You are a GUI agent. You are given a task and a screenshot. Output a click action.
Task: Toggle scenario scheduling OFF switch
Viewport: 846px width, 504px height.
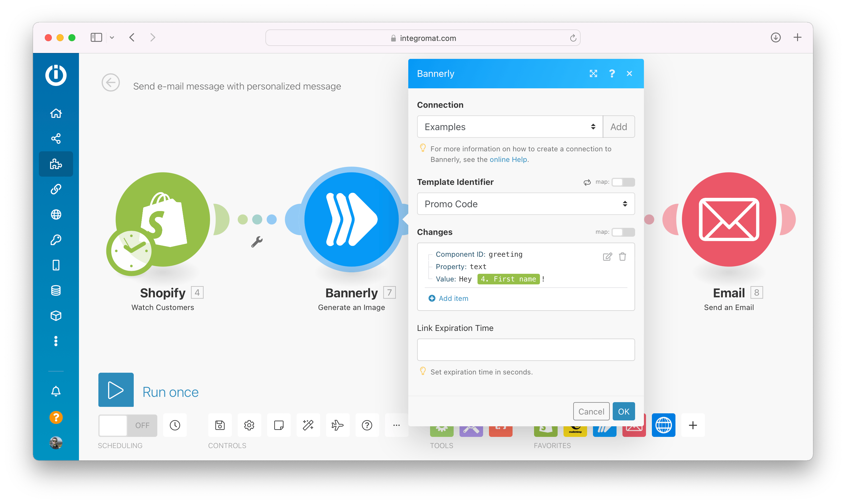click(128, 425)
